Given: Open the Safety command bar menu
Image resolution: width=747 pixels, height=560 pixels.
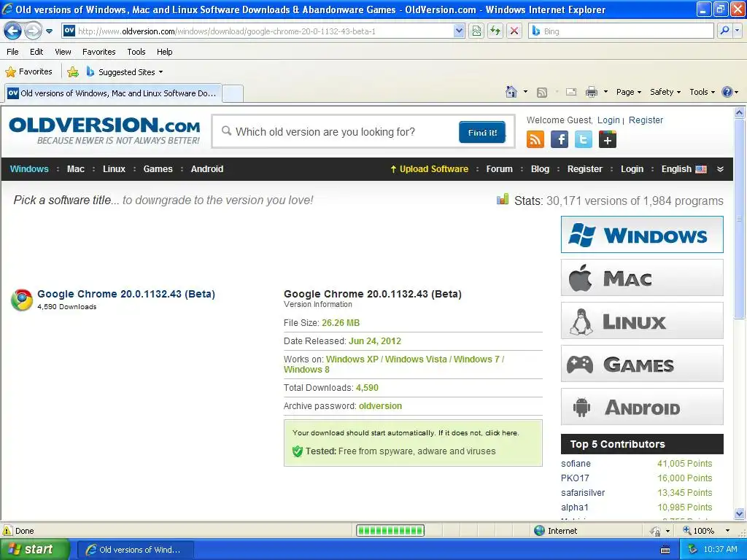Looking at the screenshot, I should (x=665, y=92).
